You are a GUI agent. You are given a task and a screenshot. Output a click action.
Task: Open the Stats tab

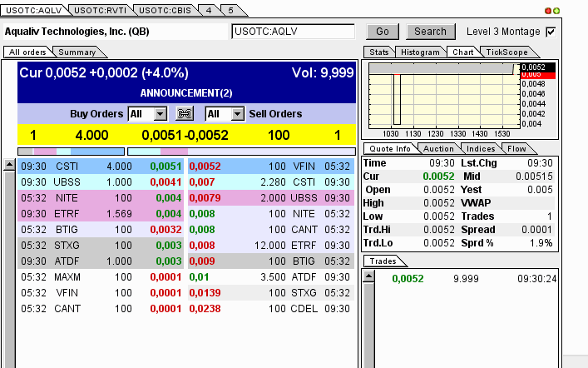pos(378,52)
